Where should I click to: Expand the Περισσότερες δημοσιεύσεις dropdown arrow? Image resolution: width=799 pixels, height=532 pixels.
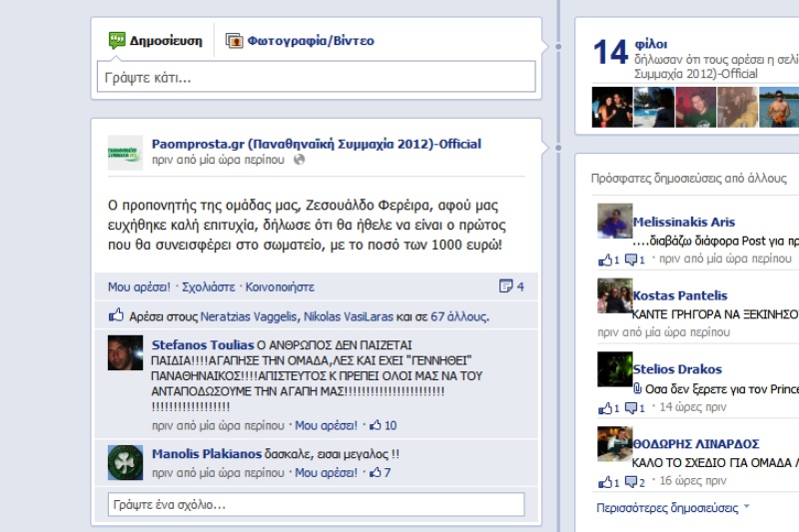(746, 506)
